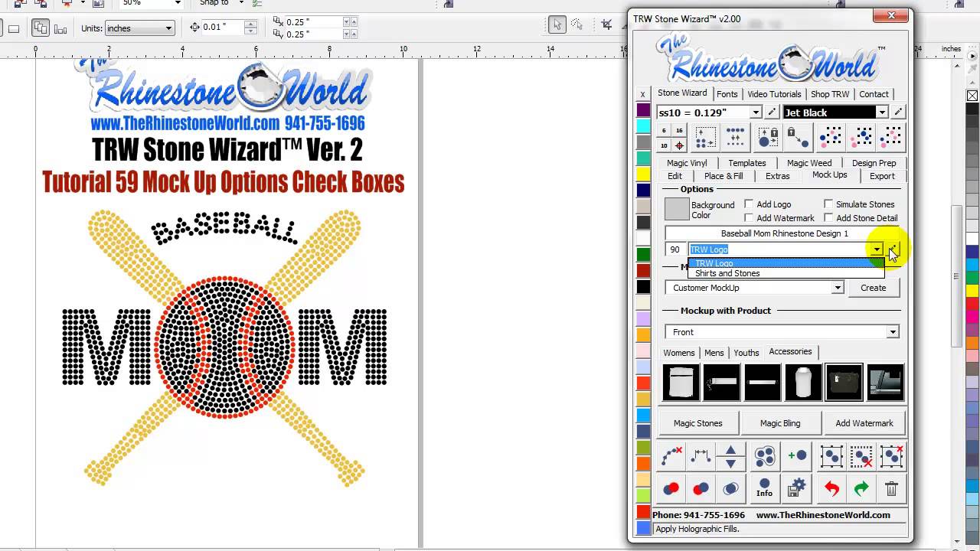980x551 pixels.
Task: Open the Units inches dropdown
Action: pyautogui.click(x=139, y=28)
